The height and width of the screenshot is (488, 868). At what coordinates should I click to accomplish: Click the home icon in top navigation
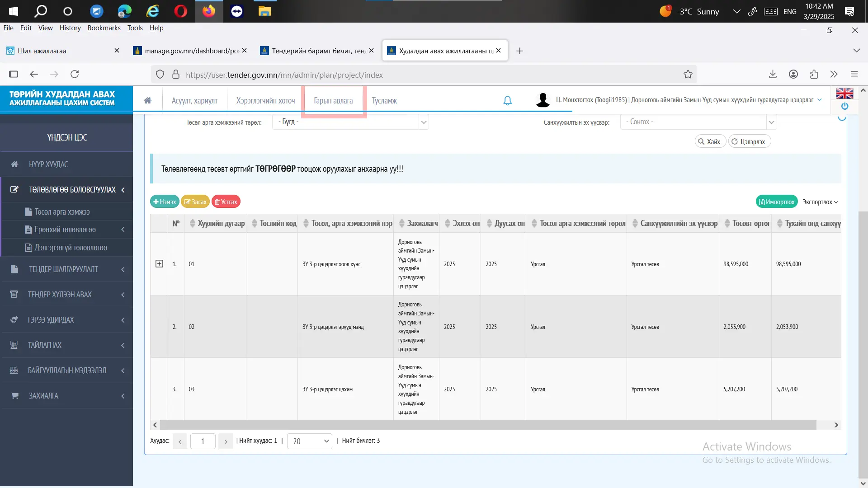(147, 100)
